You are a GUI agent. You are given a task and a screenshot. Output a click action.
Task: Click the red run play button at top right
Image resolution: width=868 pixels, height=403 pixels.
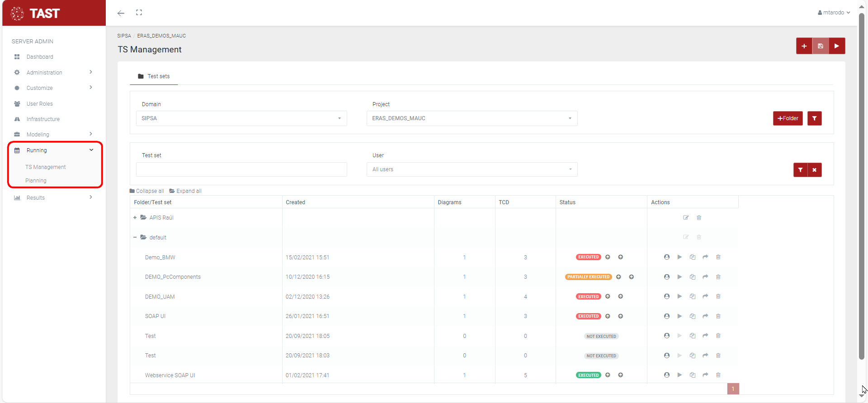point(837,46)
